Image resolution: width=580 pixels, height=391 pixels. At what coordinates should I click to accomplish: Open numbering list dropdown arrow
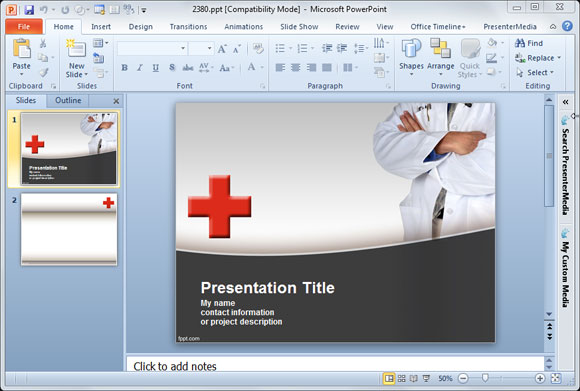pos(313,48)
